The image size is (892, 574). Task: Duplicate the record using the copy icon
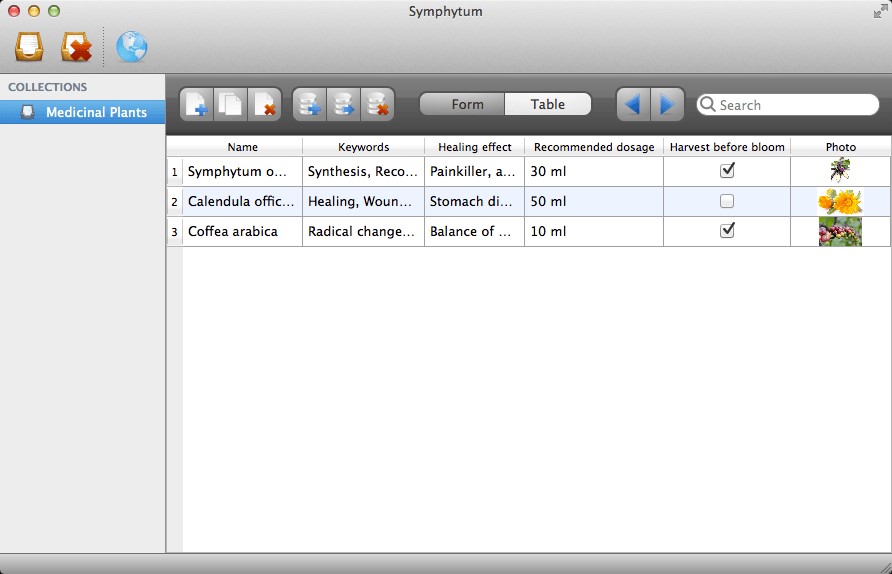[231, 104]
